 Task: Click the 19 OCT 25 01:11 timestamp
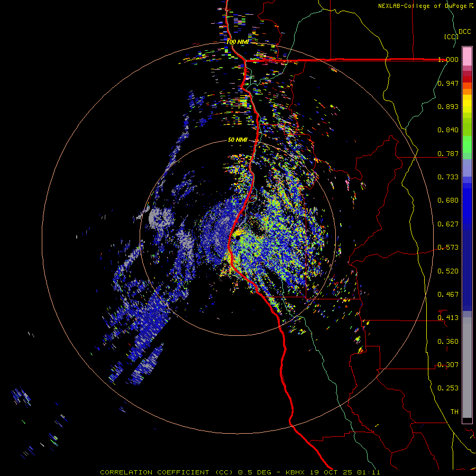345,472
